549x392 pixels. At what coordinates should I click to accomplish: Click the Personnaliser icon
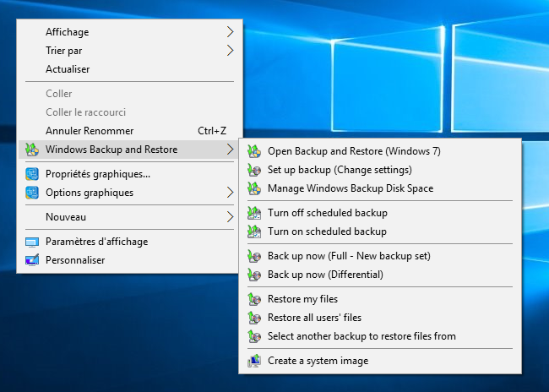pos(32,260)
